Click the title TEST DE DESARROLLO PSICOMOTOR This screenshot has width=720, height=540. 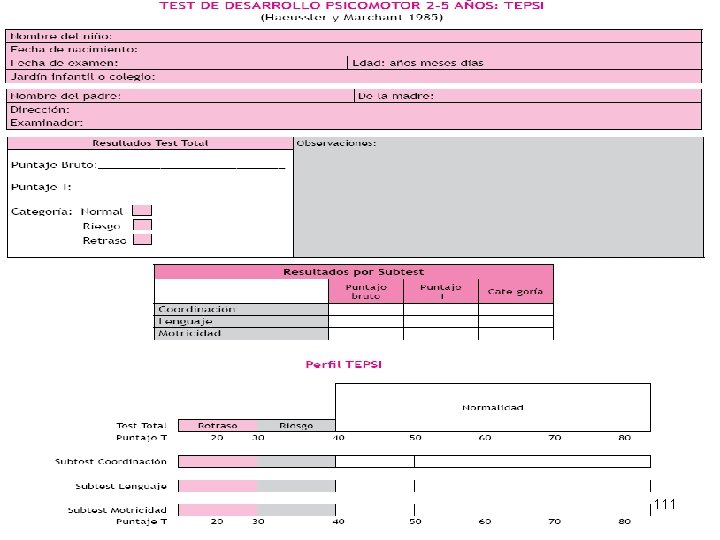(351, 6)
